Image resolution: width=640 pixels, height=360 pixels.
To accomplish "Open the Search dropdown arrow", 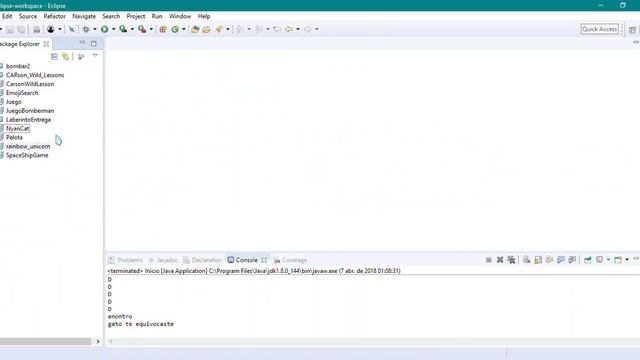I will pos(228,29).
